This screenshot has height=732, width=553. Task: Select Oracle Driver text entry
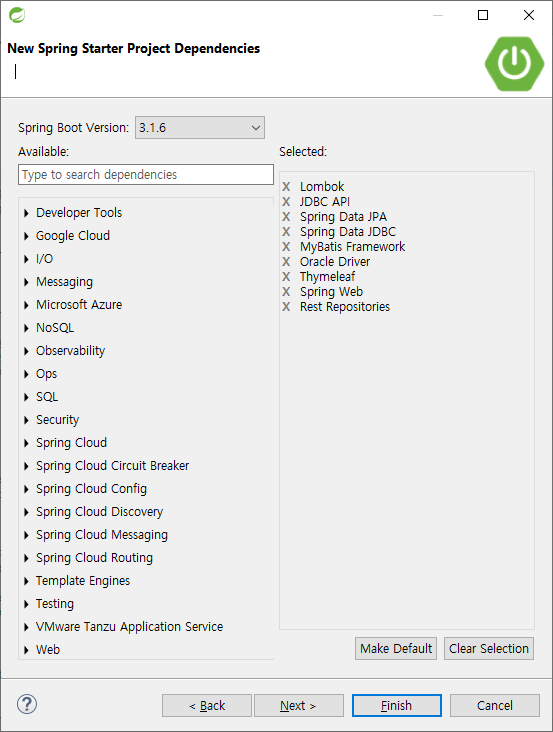coord(335,261)
